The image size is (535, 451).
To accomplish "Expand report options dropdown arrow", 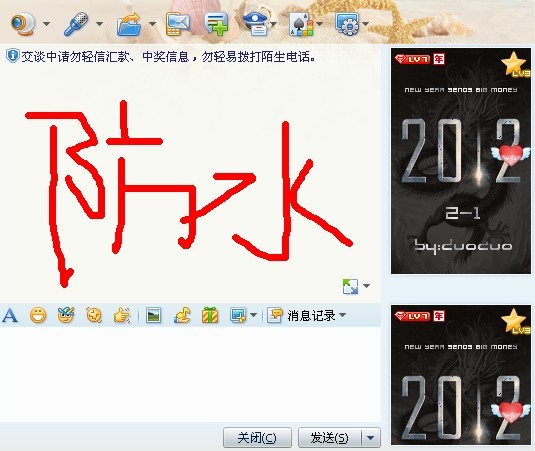I will [274, 24].
